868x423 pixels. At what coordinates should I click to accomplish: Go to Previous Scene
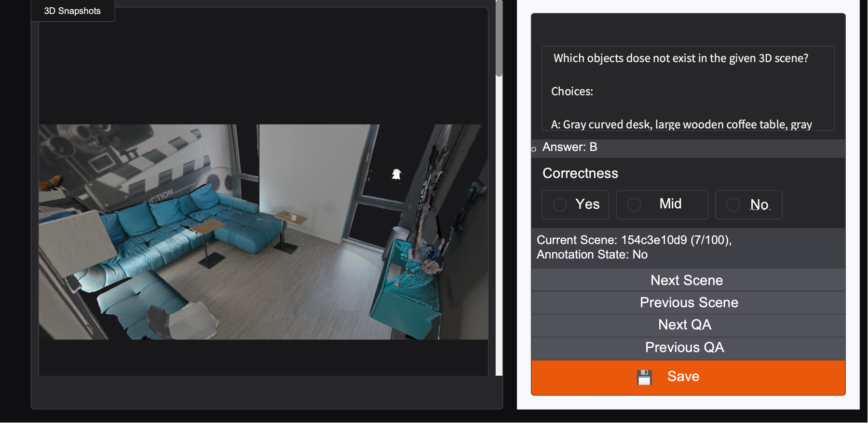[688, 303]
